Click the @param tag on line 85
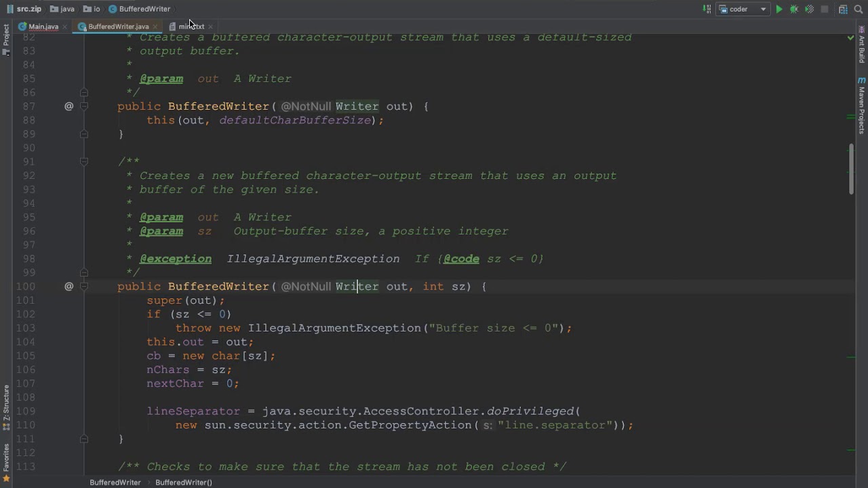868x488 pixels. tap(161, 79)
